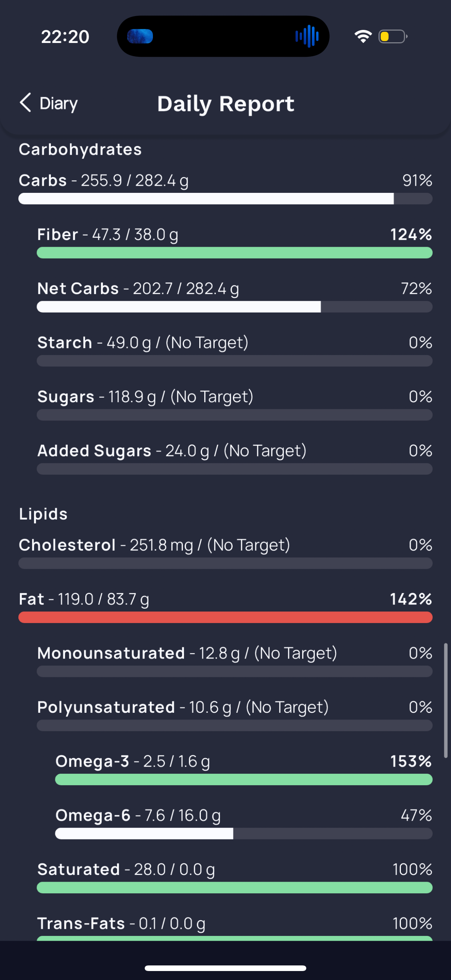Open the Carbs nutrient row

225,188
